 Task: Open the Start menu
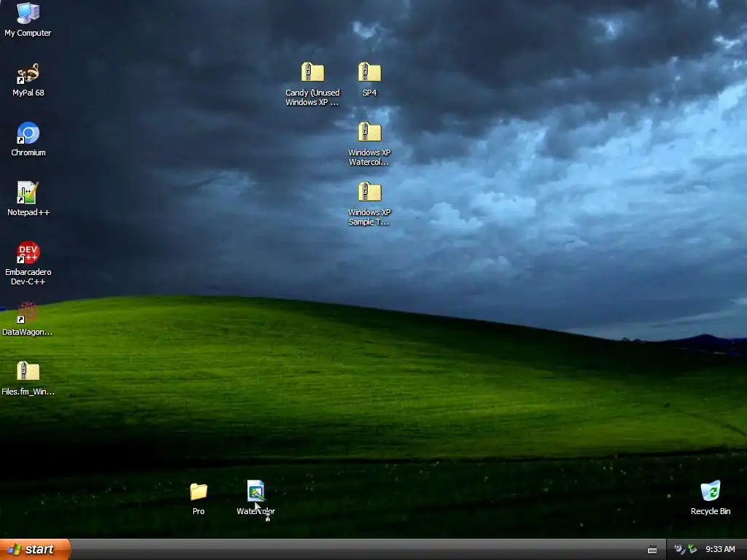point(35,549)
